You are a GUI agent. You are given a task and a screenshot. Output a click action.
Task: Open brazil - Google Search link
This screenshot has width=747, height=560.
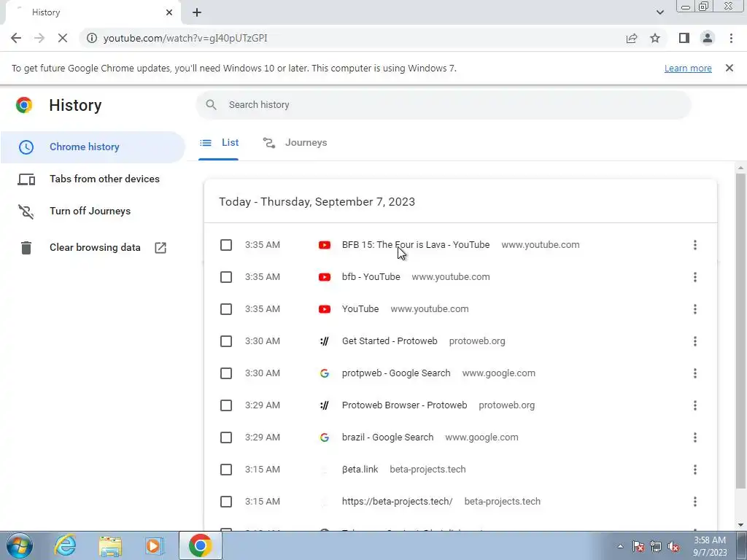coord(387,437)
